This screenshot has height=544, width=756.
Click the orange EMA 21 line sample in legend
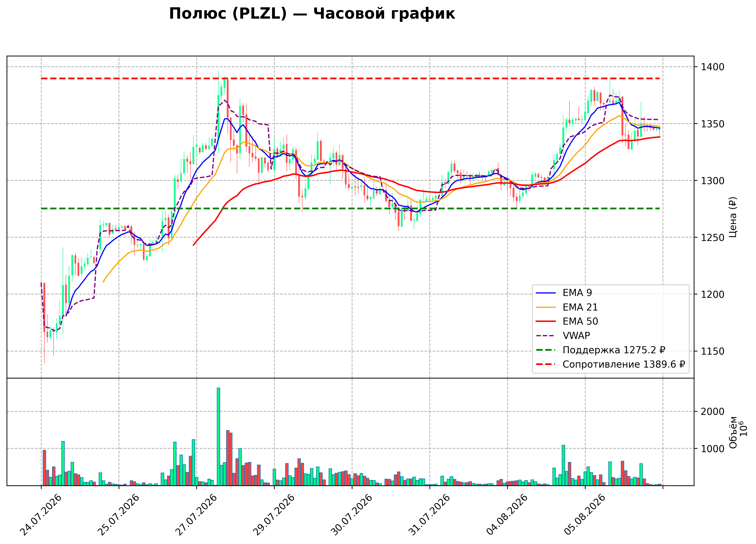coord(546,308)
